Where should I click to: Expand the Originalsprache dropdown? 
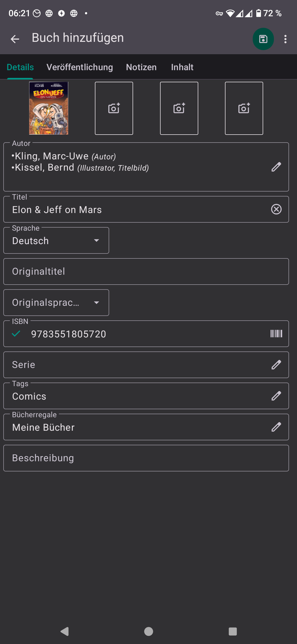point(56,302)
